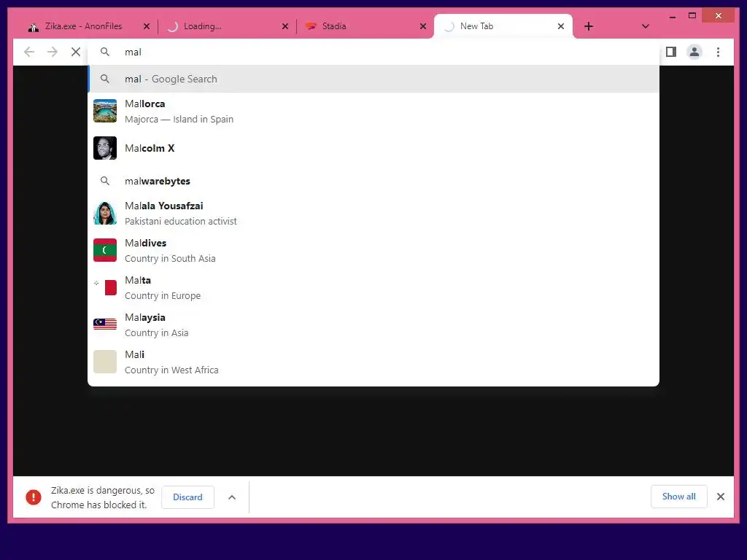Screen dimensions: 747x560
Task: Click the Malta flag icon
Action: tap(105, 287)
